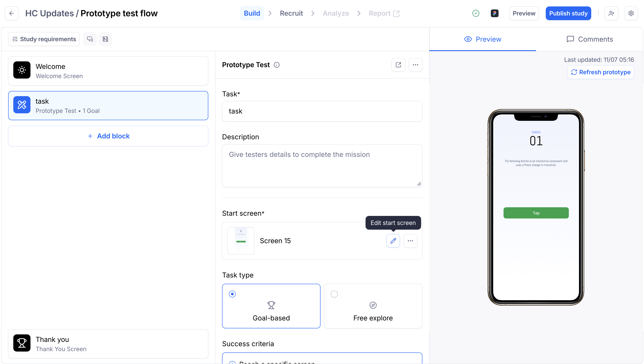Toggle the device preview icon
This screenshot has height=364, width=644.
pos(90,39)
